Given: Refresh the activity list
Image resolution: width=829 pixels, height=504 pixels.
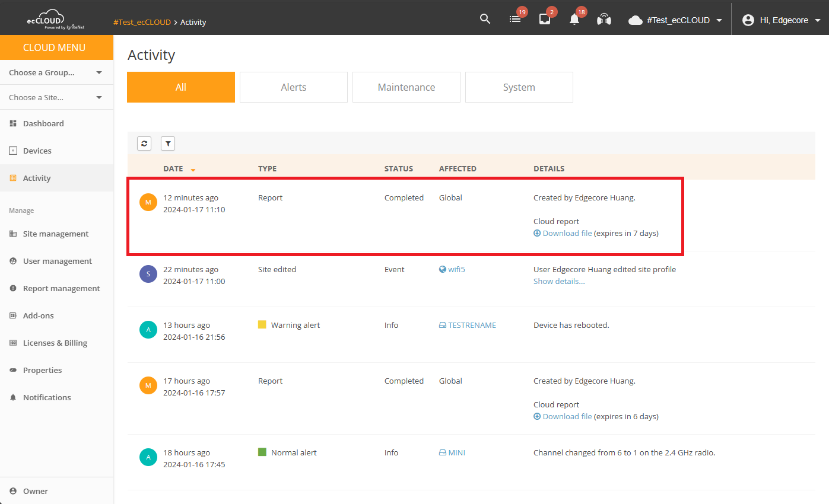Looking at the screenshot, I should [x=144, y=143].
